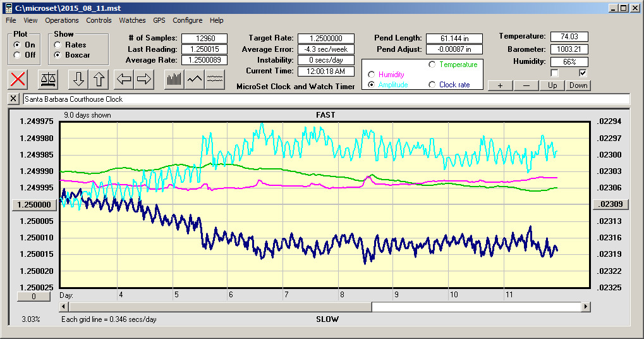
Task: Click the Santa Barbara Courthouse Clock field
Action: pyautogui.click(x=327, y=99)
